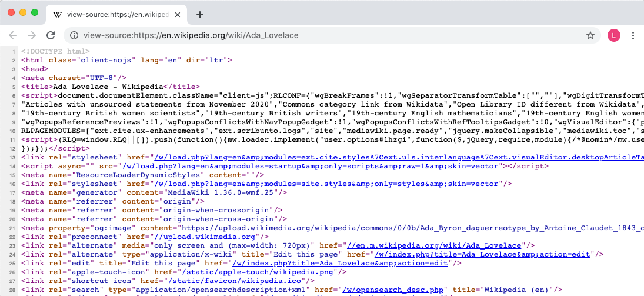Image resolution: width=644 pixels, height=296 pixels.
Task: Click the DOCTYPE html declaration on line 1
Action: (55, 51)
